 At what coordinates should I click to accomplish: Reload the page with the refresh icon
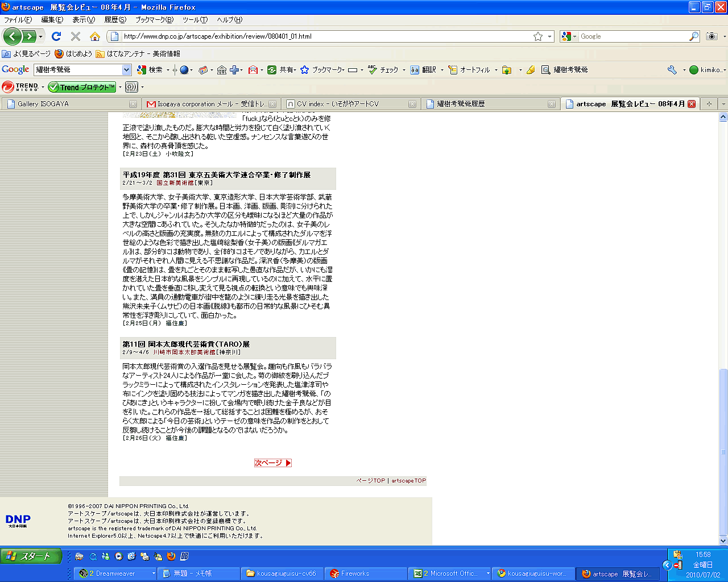pos(56,36)
